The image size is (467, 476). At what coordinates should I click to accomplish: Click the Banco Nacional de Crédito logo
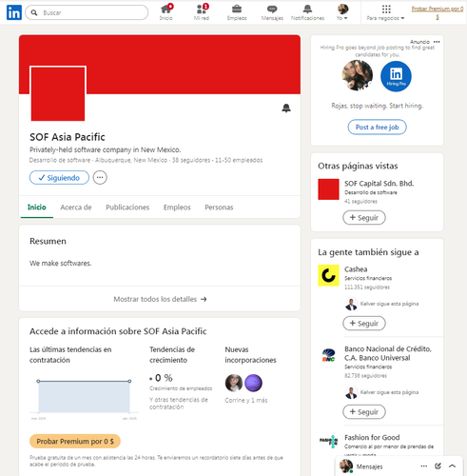(x=328, y=355)
